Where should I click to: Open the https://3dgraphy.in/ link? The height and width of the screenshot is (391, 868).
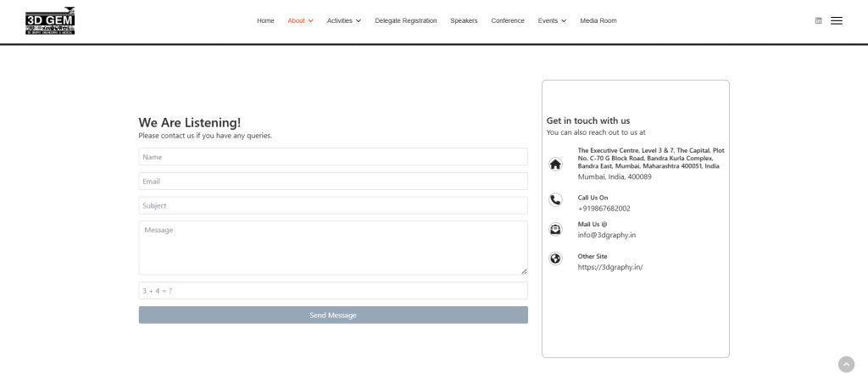(x=610, y=267)
